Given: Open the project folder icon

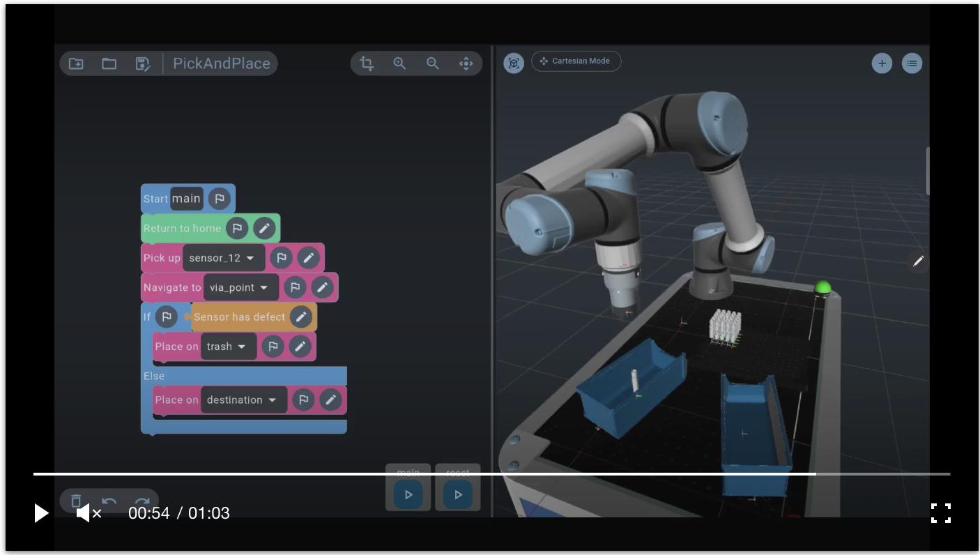Looking at the screenshot, I should pyautogui.click(x=109, y=63).
